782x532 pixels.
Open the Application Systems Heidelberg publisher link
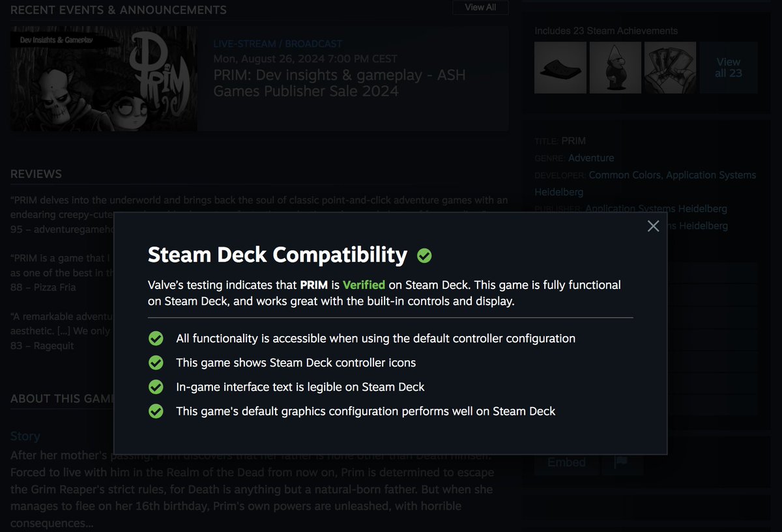pyautogui.click(x=656, y=208)
